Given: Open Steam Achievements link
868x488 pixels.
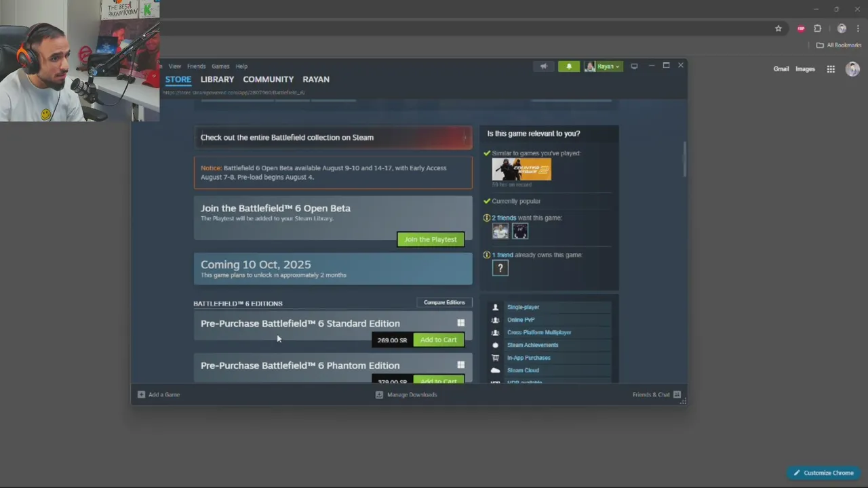Looking at the screenshot, I should click(x=533, y=345).
